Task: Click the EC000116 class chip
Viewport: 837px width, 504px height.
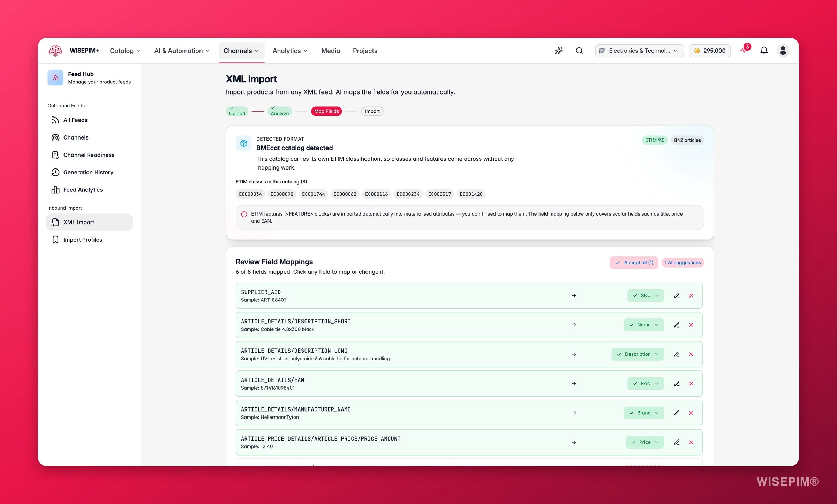Action: [376, 194]
